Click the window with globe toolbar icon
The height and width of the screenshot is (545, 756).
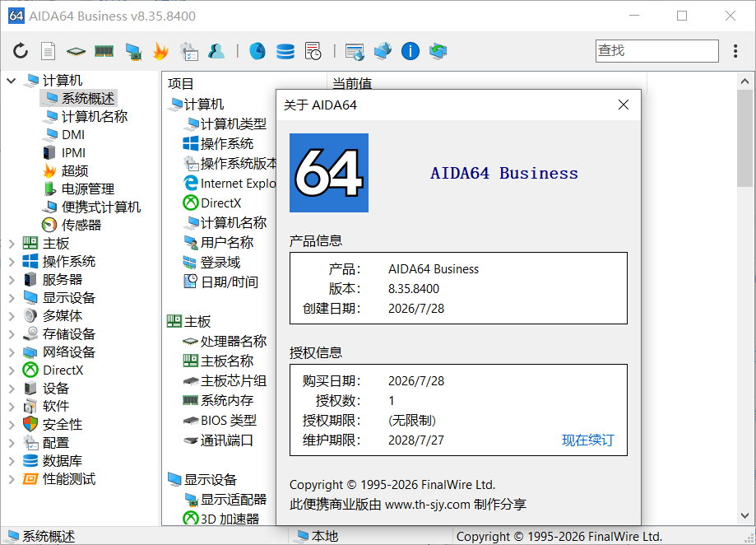(355, 52)
